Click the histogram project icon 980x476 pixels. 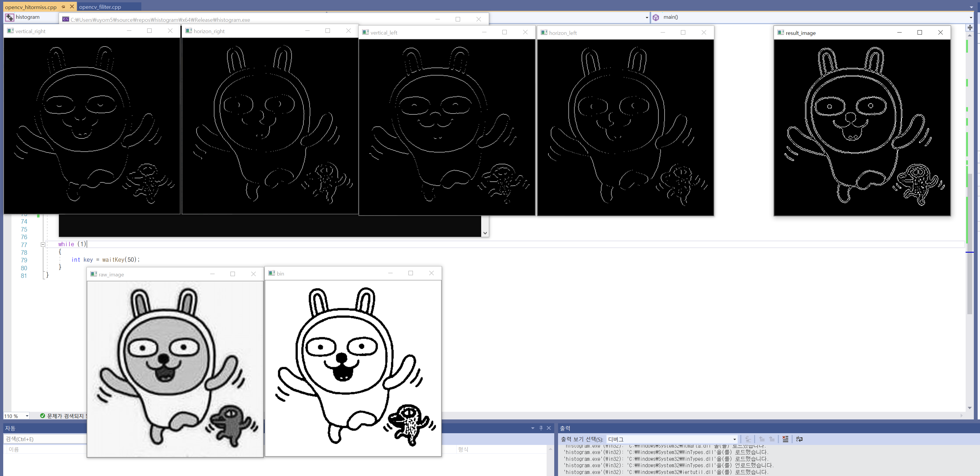point(9,17)
